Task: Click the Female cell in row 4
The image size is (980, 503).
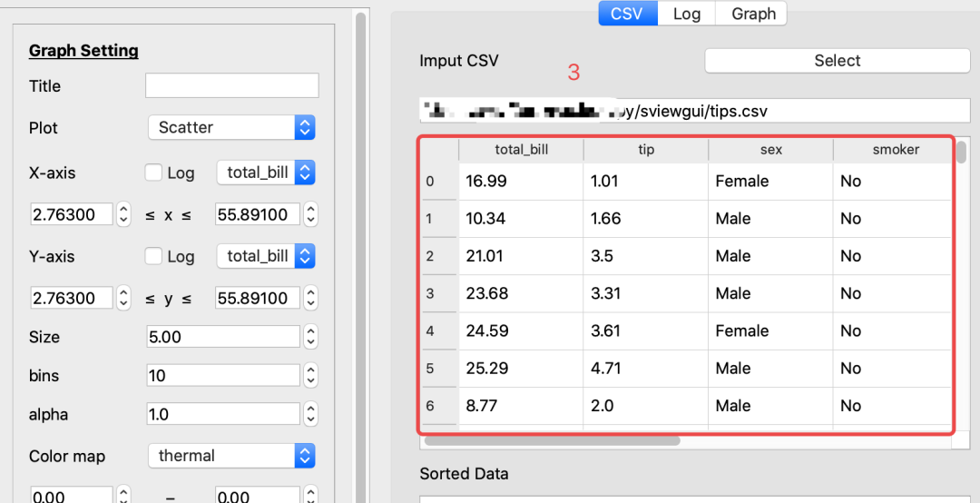Action: coord(770,331)
